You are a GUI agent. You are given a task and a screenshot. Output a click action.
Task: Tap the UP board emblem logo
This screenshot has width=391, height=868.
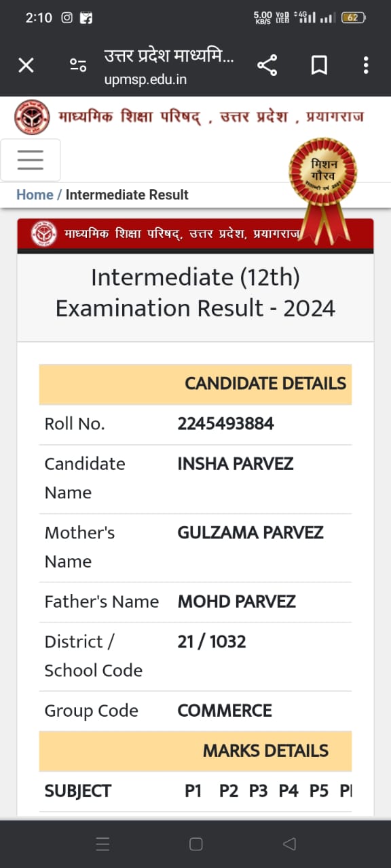(32, 117)
